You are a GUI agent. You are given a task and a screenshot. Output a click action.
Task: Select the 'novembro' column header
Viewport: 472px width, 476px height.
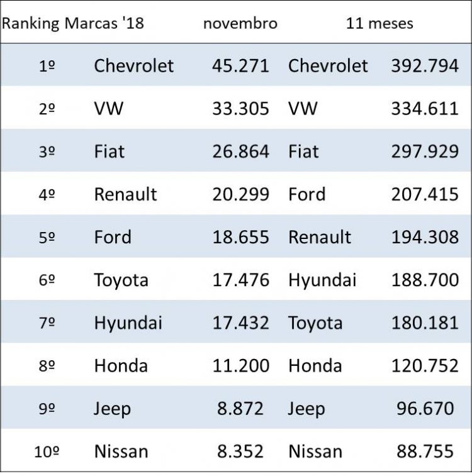coord(240,24)
